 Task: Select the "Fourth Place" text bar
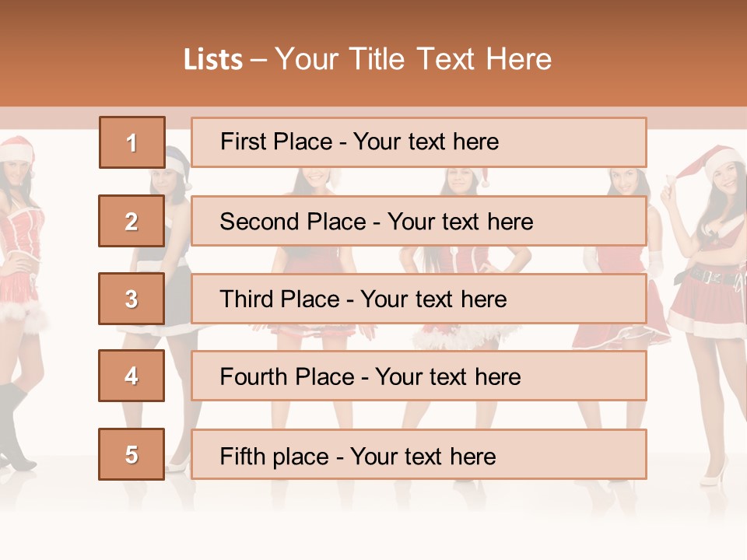pyautogui.click(x=419, y=376)
